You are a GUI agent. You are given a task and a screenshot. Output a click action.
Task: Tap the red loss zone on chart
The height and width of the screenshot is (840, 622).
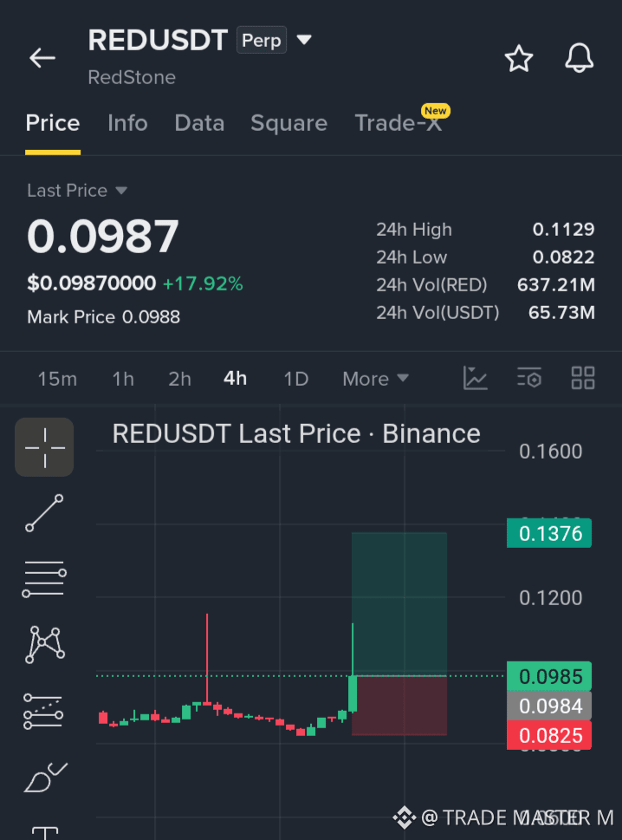399,706
